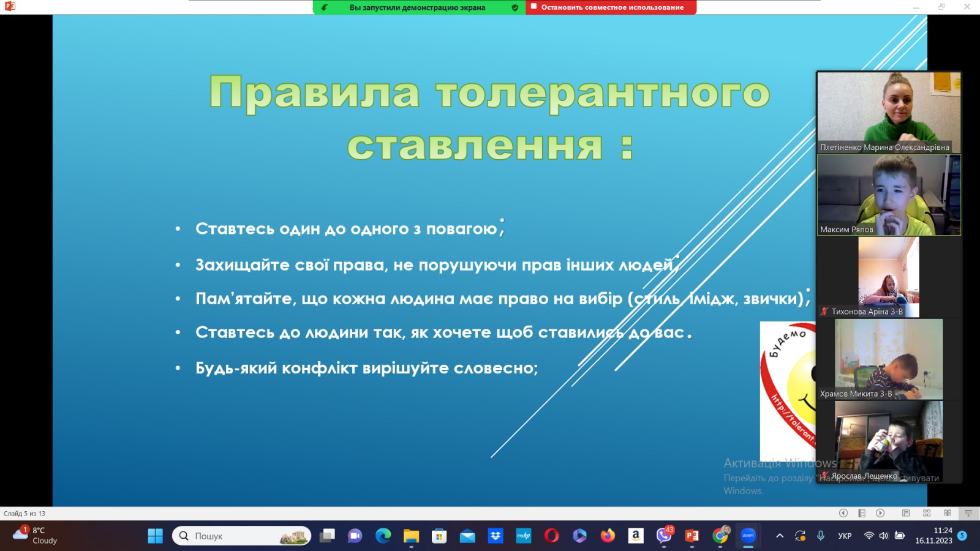Viewport: 980px width, 551px height.
Task: Launch Microsoft Edge from taskbar
Action: pos(383,536)
